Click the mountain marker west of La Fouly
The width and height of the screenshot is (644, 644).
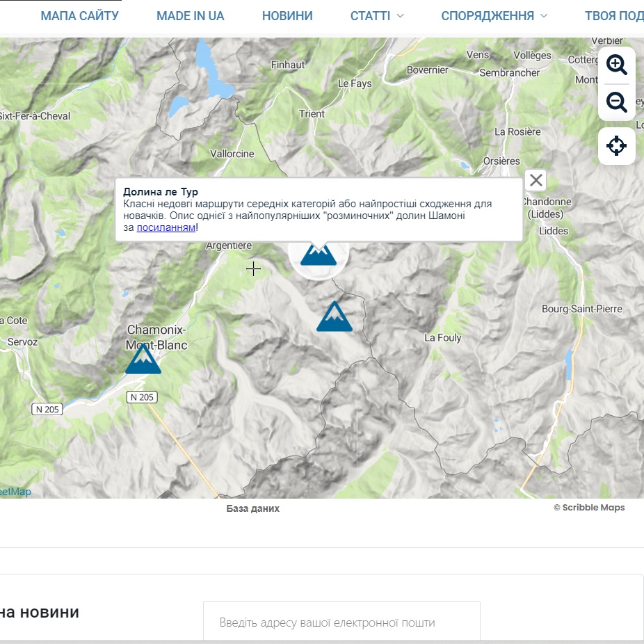[x=335, y=317]
